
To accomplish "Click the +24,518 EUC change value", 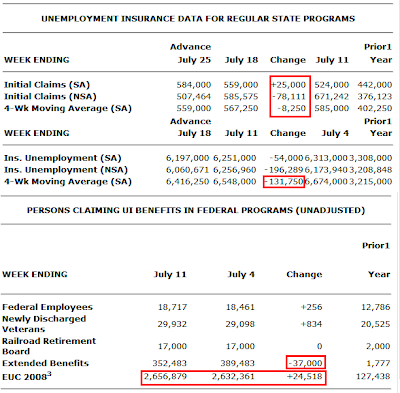I will pyautogui.click(x=305, y=377).
